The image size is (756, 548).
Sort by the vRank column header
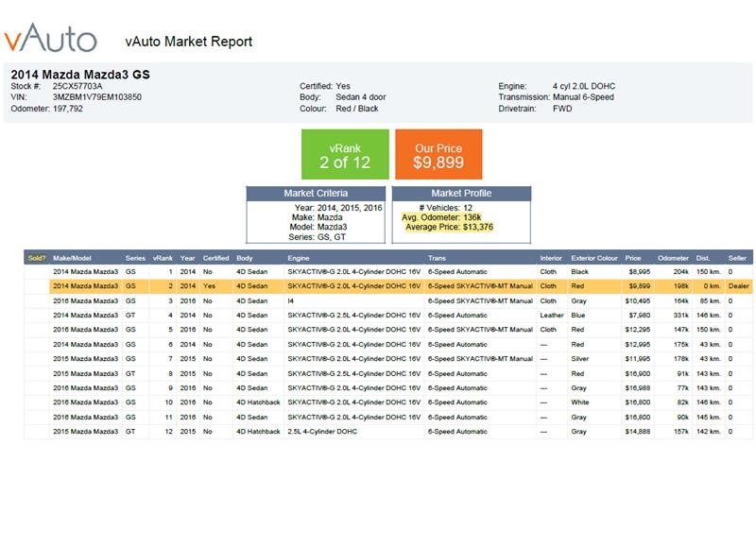[x=163, y=258]
